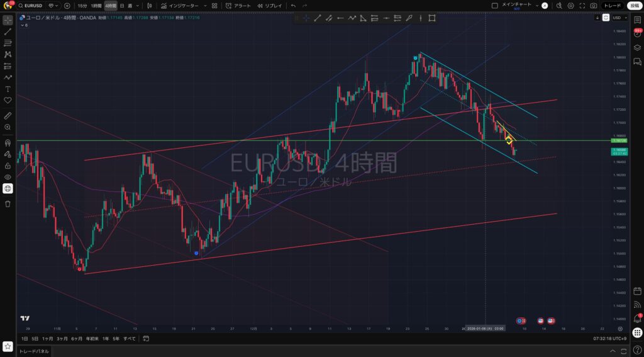Open the go-to-date calendar icon
Image resolution: width=644 pixels, height=357 pixels.
click(x=146, y=339)
